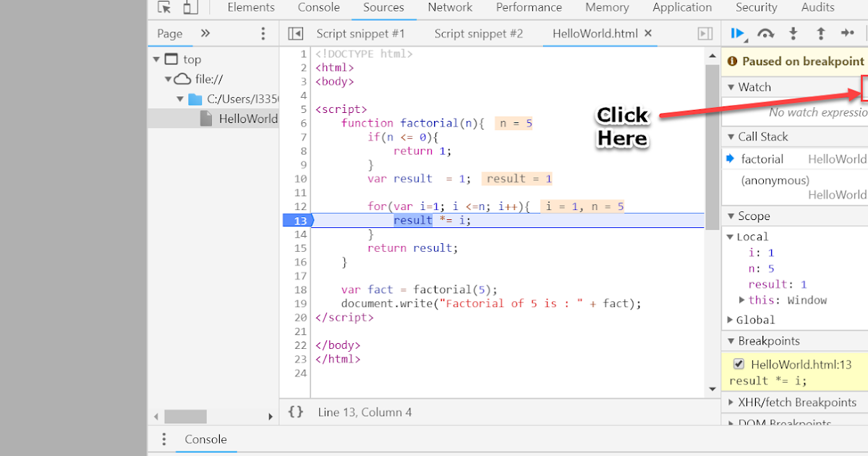The height and width of the screenshot is (456, 868).
Task: Collapse the top frame tree node
Action: [x=156, y=59]
